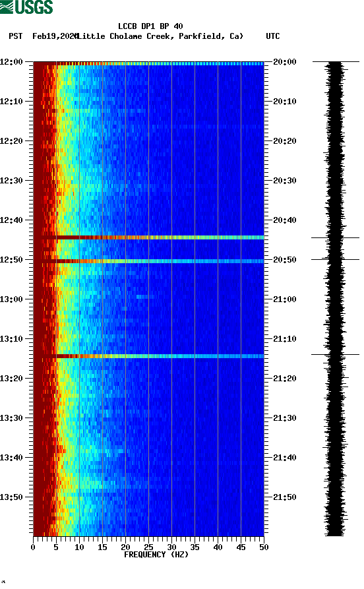
Task: Click the 20 Hz frequency axis label
Action: pyautogui.click(x=125, y=547)
